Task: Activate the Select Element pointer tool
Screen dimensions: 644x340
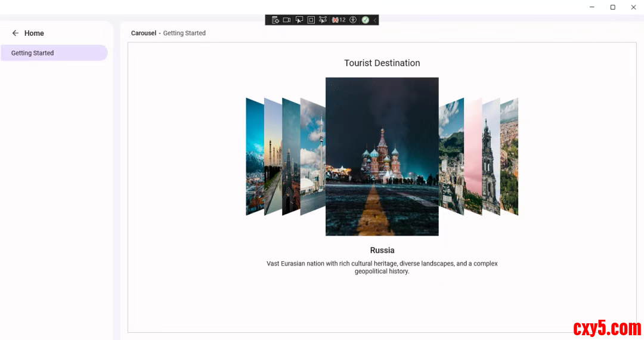Action: coord(299,20)
